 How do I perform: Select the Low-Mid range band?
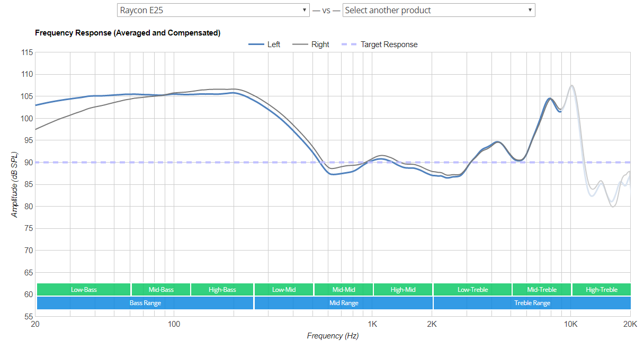284,289
